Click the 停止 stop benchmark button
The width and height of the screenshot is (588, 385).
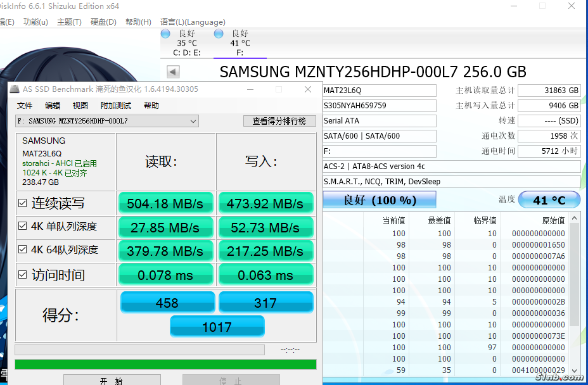coord(231,380)
